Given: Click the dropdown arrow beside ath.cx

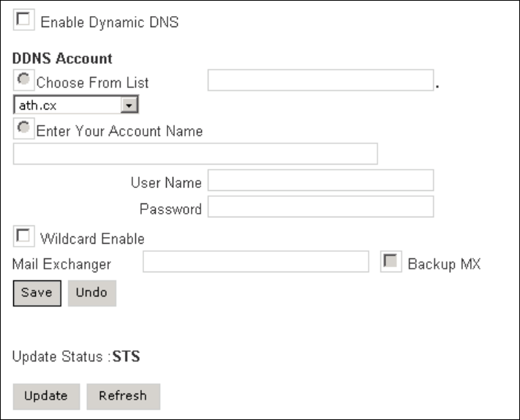Looking at the screenshot, I should [129, 105].
